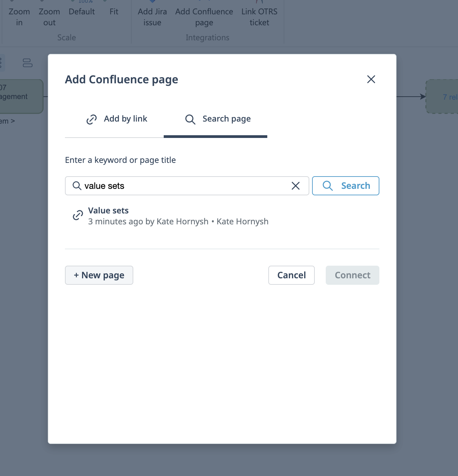Click the Connect button

pyautogui.click(x=352, y=275)
